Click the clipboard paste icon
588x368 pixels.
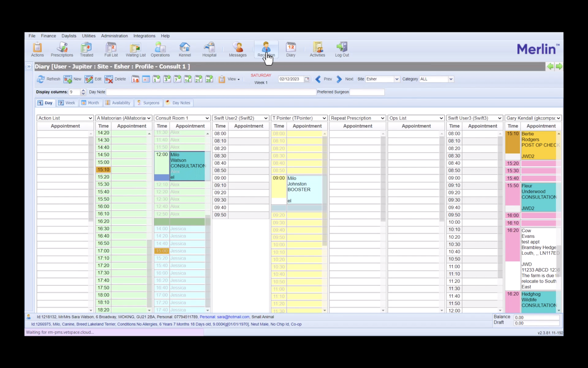point(222,79)
